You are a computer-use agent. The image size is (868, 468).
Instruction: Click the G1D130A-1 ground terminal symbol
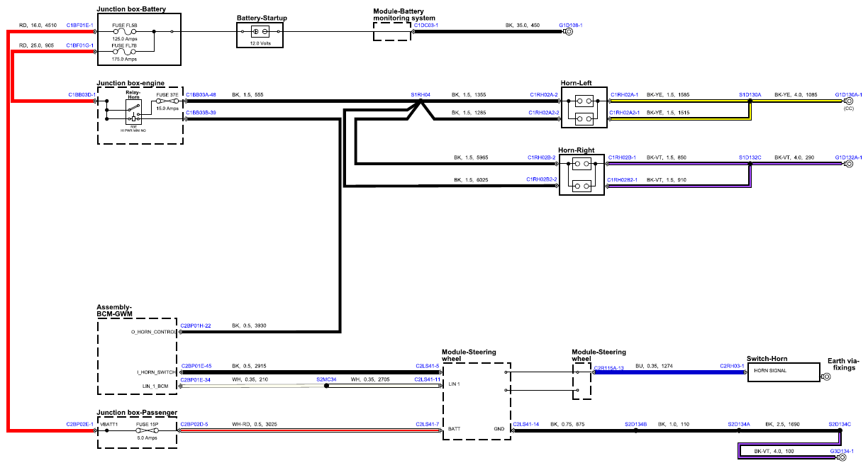click(x=848, y=101)
